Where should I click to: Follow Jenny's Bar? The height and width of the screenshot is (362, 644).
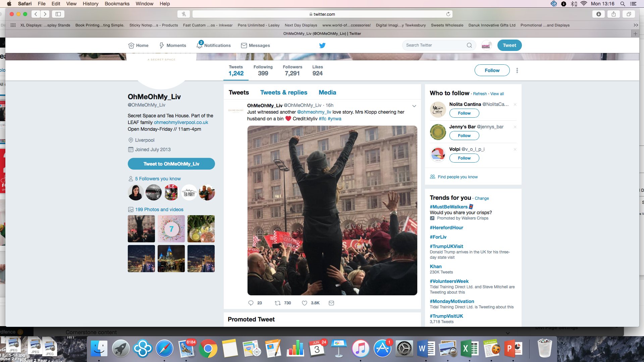(x=464, y=136)
